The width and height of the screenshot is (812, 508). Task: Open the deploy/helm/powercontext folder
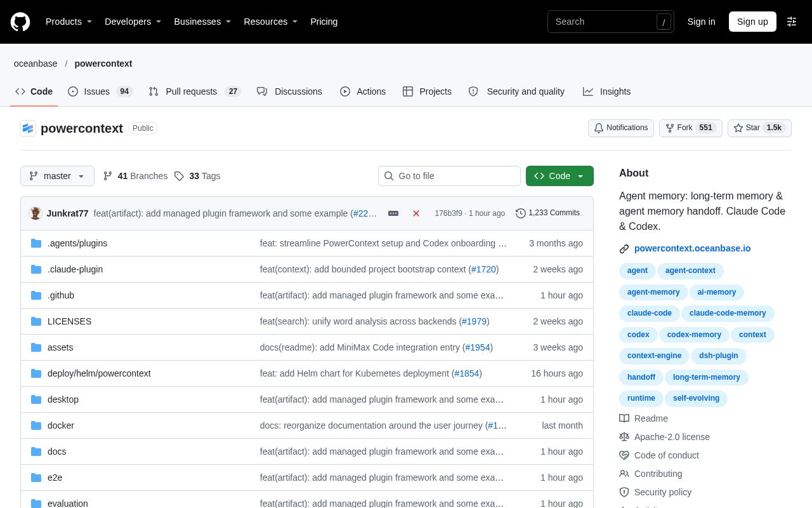(x=99, y=373)
